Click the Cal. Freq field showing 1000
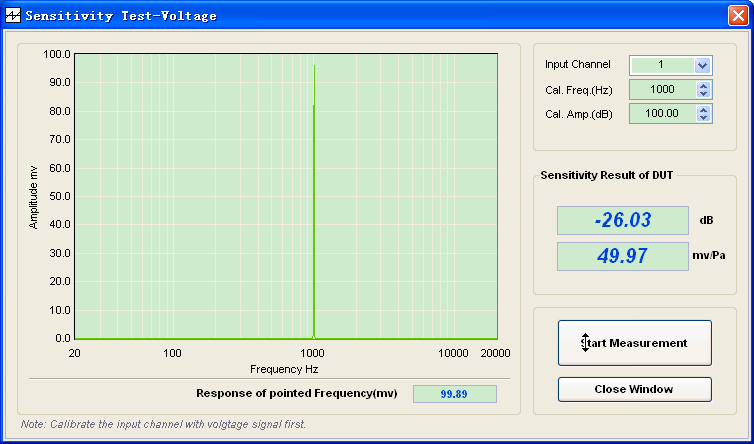The image size is (754, 444). (661, 89)
